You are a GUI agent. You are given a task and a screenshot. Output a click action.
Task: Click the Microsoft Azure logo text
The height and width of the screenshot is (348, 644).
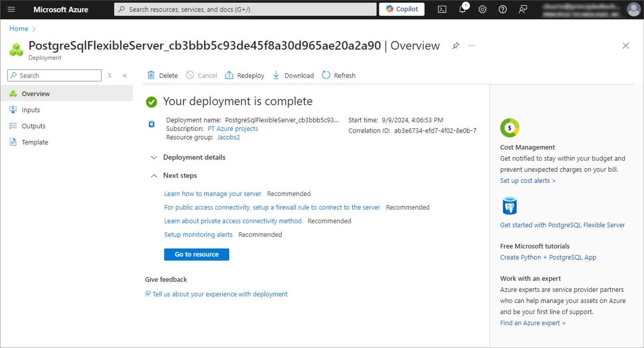61,10
